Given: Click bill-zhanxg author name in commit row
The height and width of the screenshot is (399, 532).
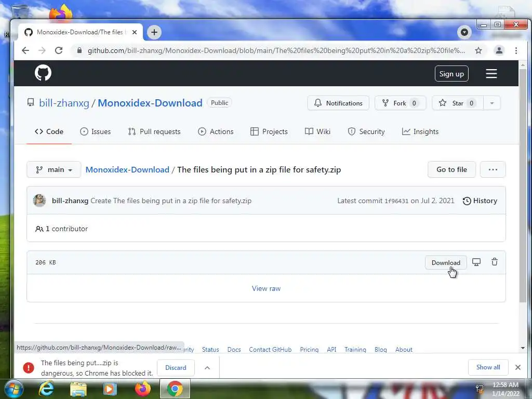Looking at the screenshot, I should [70, 201].
